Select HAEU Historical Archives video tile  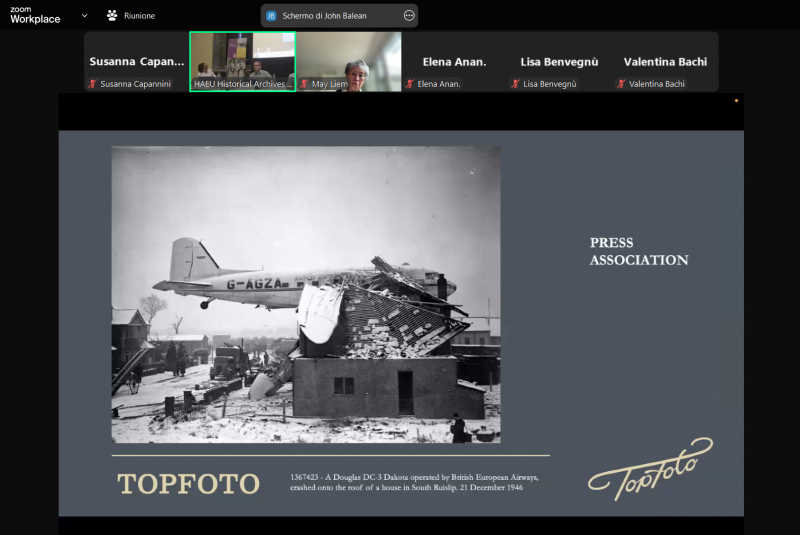coord(243,62)
